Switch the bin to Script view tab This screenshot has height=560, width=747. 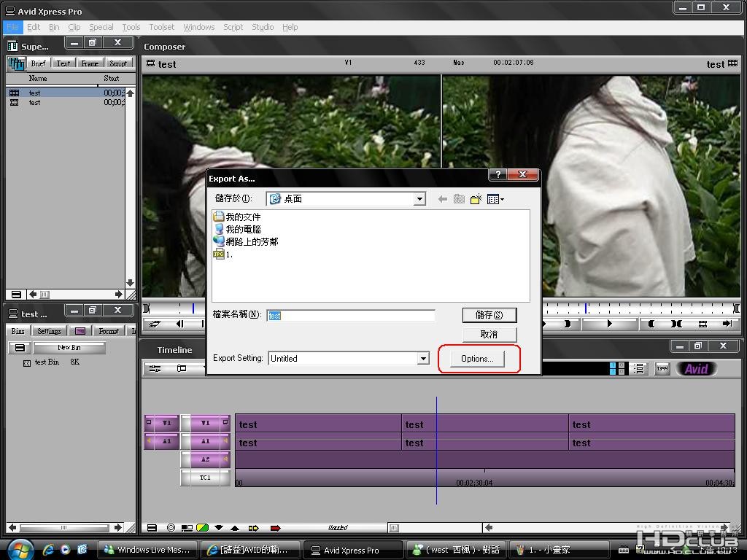pyautogui.click(x=118, y=63)
